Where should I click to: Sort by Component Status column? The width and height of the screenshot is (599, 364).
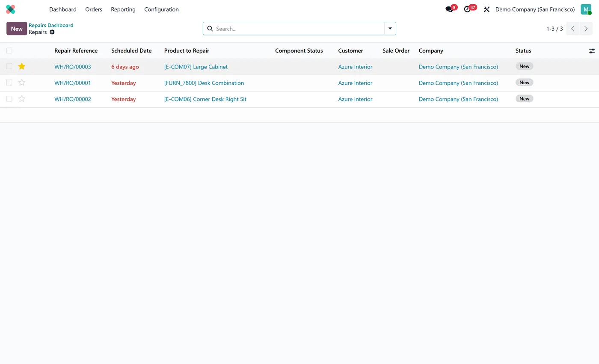299,50
